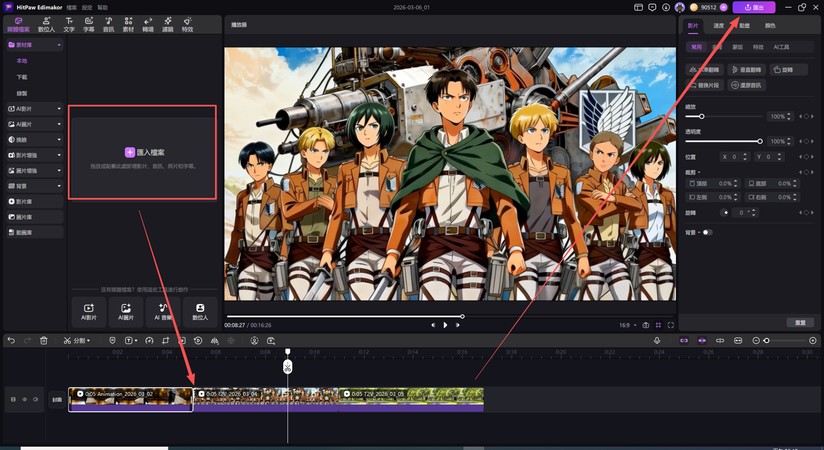Viewport: 824px width, 450px height.
Task: Open the 音訊 audio panel
Action: [x=109, y=22]
